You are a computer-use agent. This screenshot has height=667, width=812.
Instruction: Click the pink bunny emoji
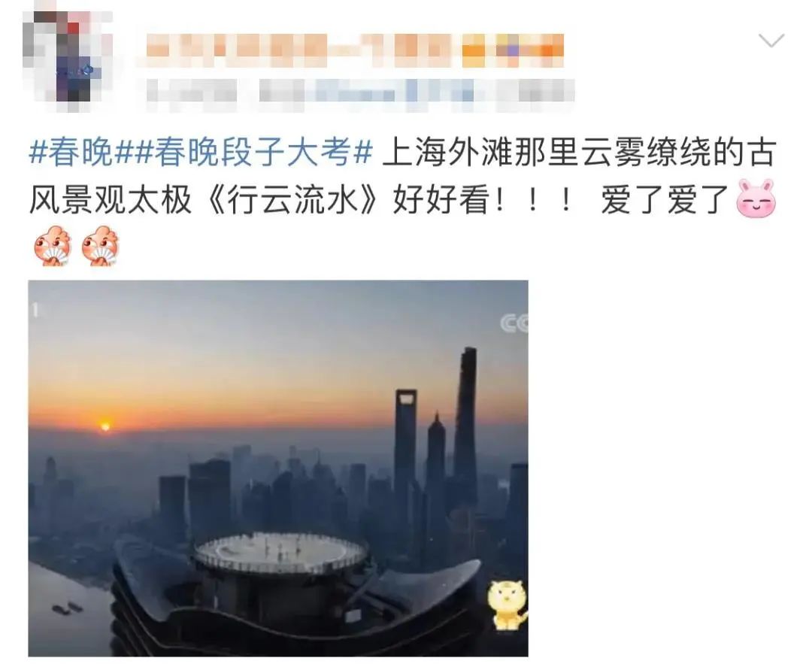(756, 198)
